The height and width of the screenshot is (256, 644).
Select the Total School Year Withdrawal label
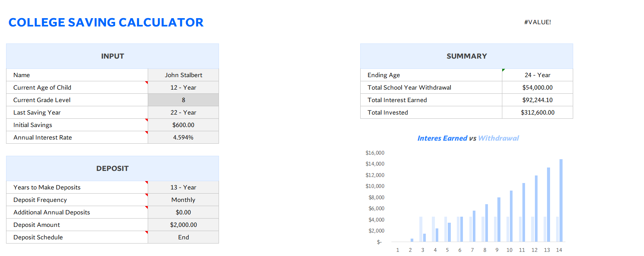410,87
